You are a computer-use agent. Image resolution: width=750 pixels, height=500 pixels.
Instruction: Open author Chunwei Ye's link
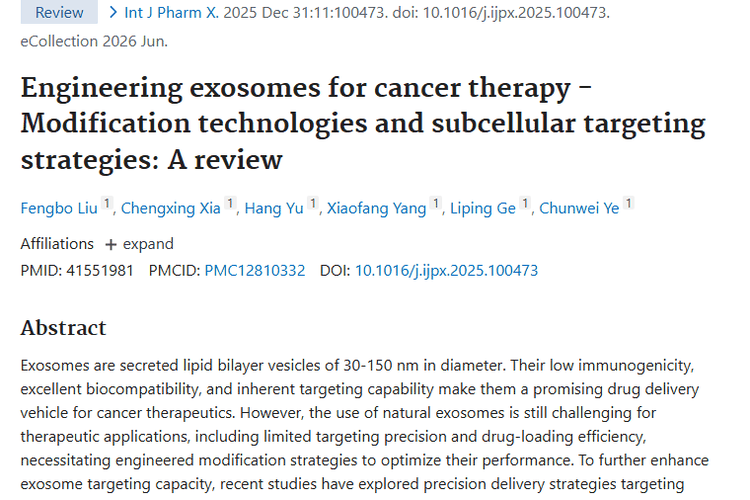click(579, 208)
